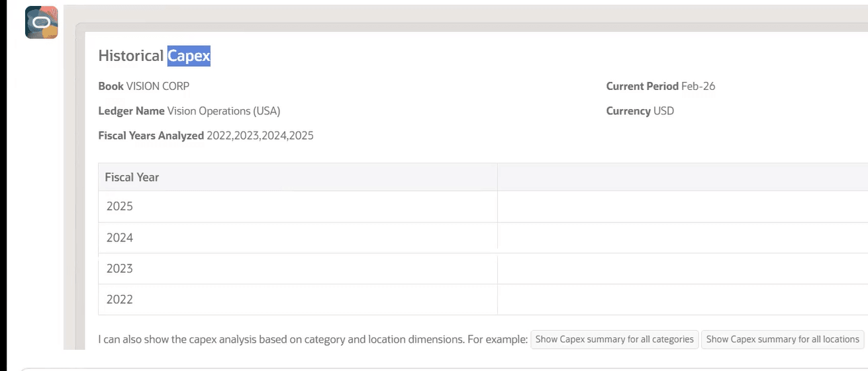Click Show Capex summary for all categories
The height and width of the screenshot is (371, 868).
point(614,339)
